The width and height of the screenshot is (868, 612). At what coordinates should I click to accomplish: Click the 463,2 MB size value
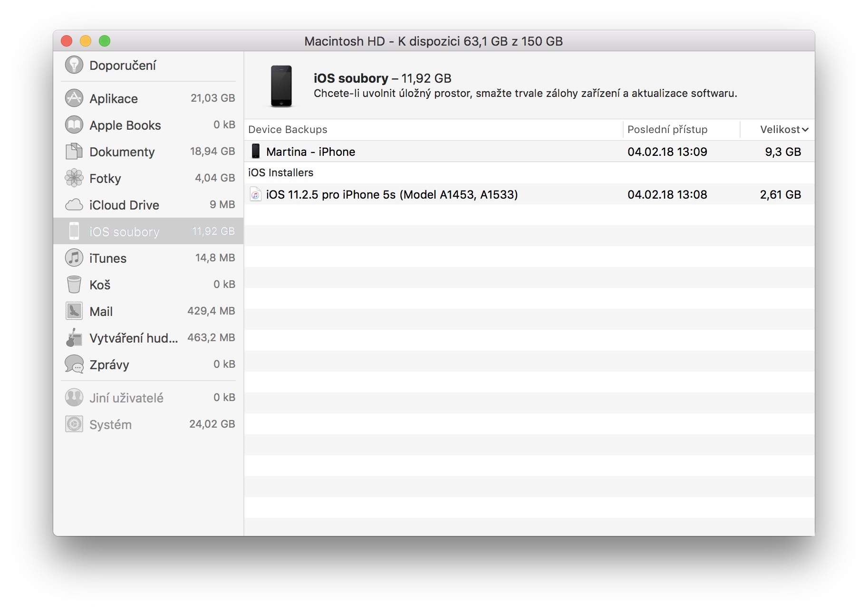211,337
